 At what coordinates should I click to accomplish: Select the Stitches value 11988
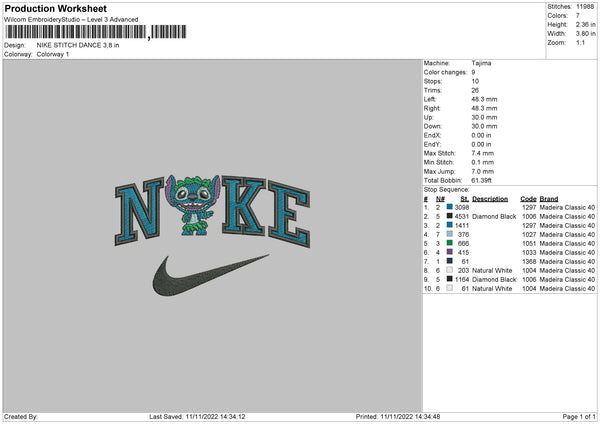(x=585, y=7)
